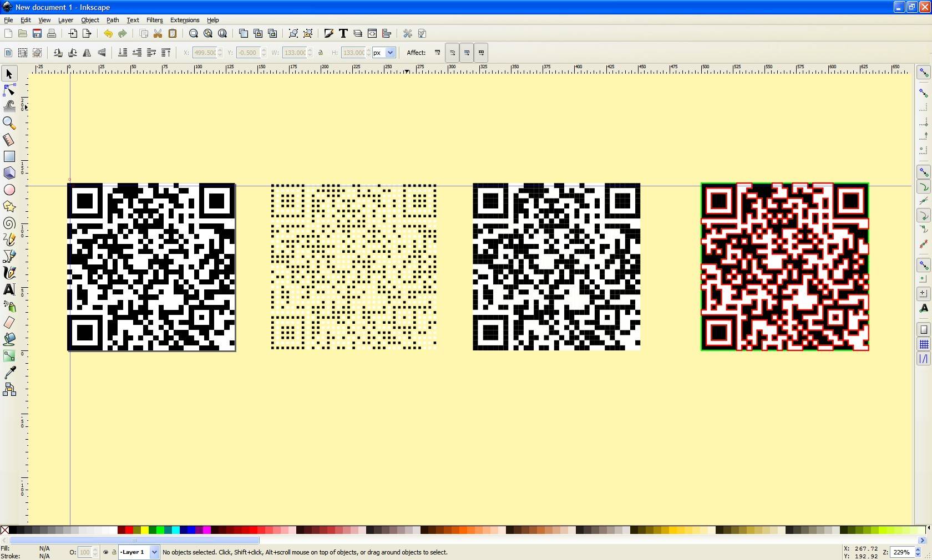Screen dimensions: 932x560
Task: Open the Path menu
Action: coord(113,20)
